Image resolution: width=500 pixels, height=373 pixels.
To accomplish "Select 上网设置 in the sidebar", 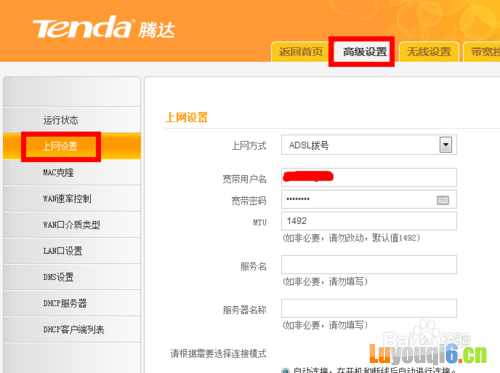I will coord(72,146).
